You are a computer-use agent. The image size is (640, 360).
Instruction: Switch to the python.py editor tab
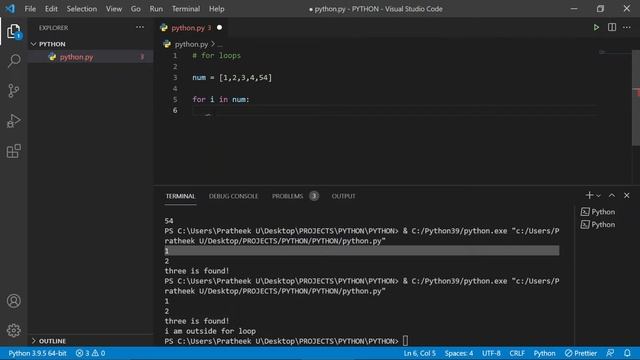(188, 28)
